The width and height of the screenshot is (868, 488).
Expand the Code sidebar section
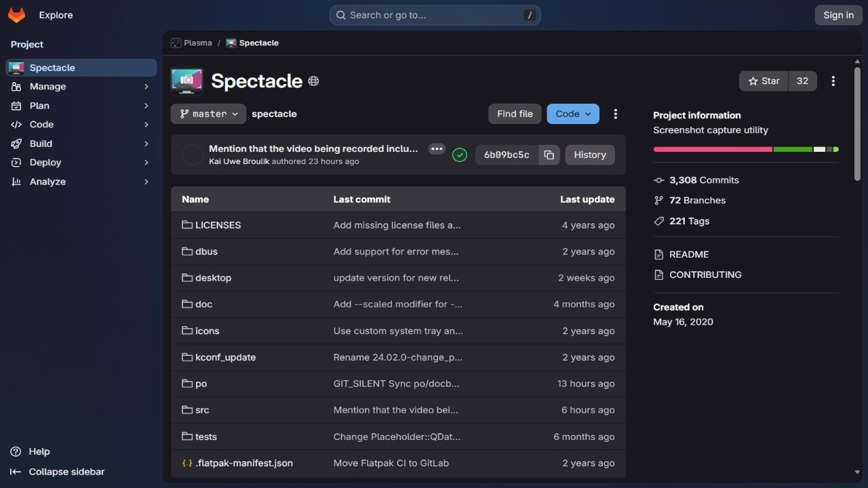[x=81, y=125]
